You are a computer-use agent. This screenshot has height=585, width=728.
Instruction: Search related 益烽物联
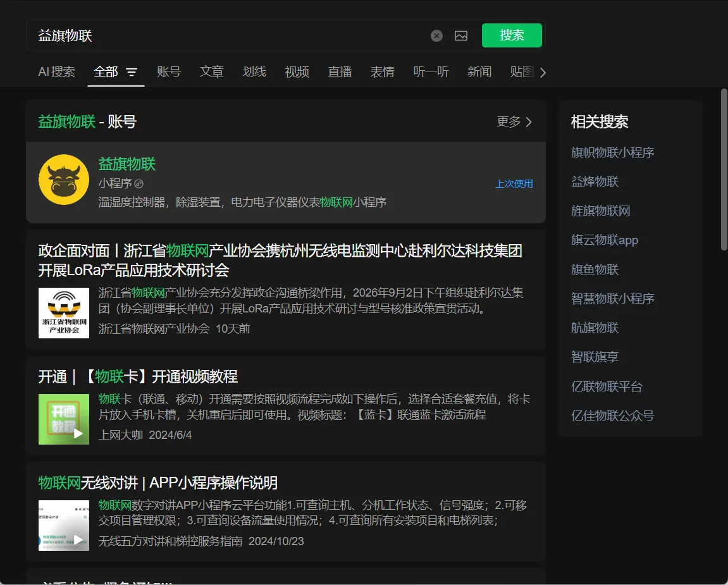[x=595, y=182]
